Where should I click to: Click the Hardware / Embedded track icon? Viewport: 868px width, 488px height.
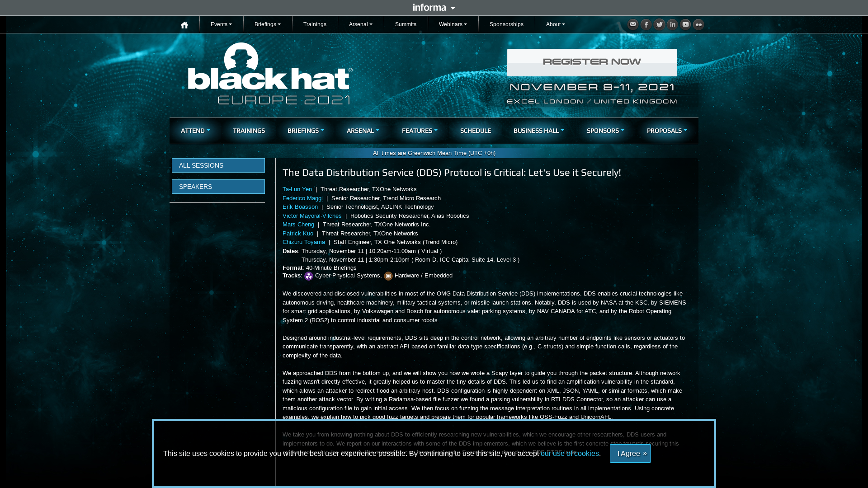[388, 276]
